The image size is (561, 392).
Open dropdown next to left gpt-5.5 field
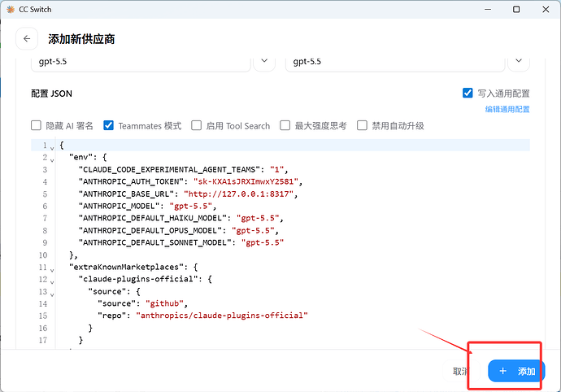click(x=264, y=61)
